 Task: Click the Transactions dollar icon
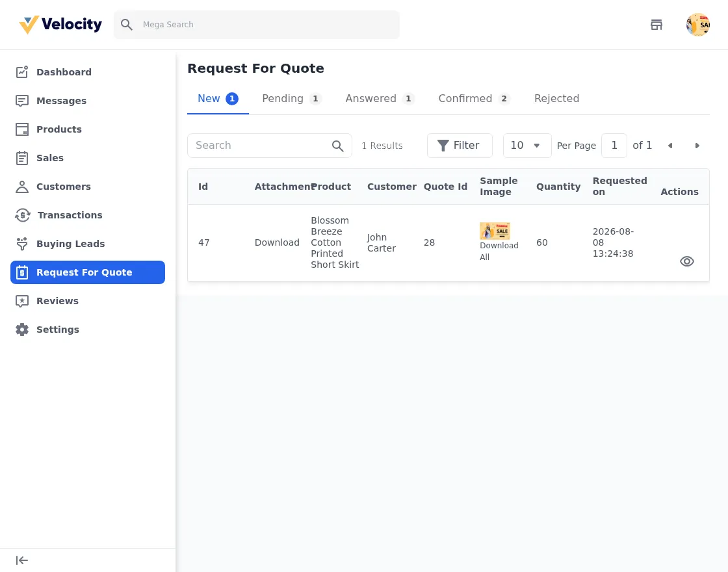22,215
